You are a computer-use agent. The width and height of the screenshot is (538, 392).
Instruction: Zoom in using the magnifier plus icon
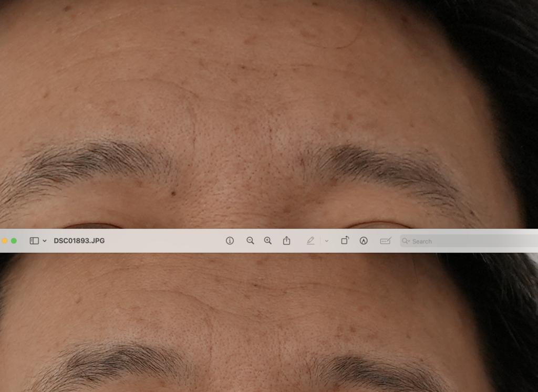(x=268, y=241)
